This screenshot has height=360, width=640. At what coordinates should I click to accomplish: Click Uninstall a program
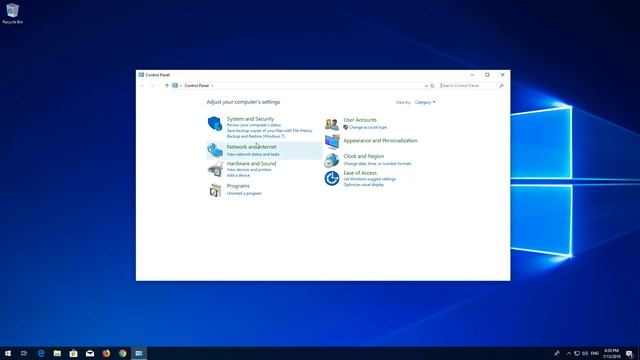[x=244, y=193]
